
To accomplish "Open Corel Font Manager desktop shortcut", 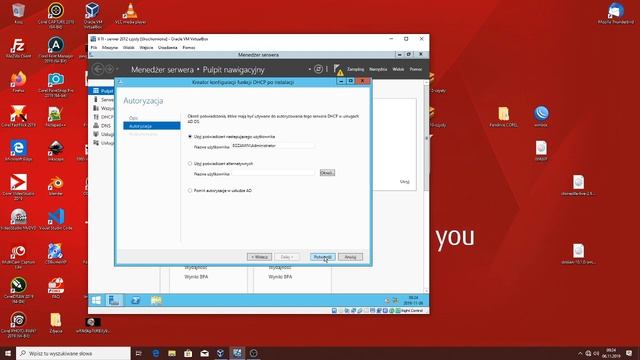I will (56, 50).
